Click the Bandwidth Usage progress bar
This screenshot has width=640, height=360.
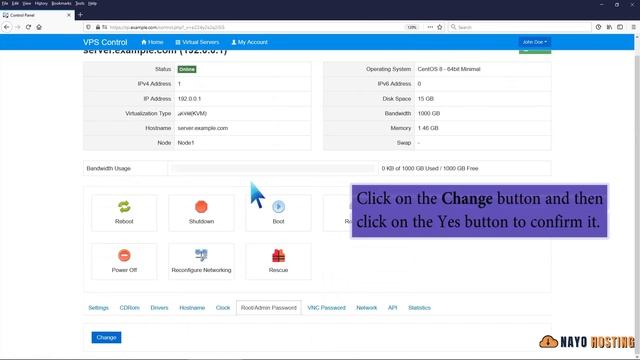pyautogui.click(x=273, y=168)
